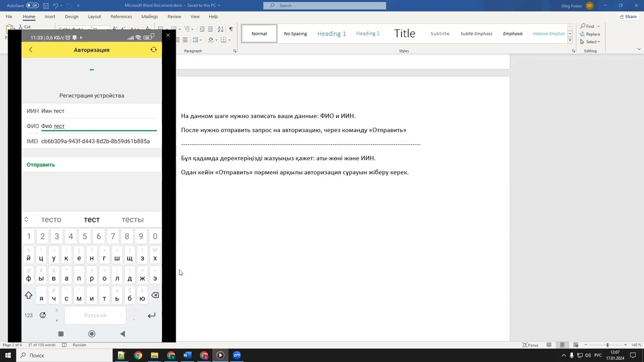
Task: Toggle the paragraph marks (¶) icon
Action: [230, 29]
